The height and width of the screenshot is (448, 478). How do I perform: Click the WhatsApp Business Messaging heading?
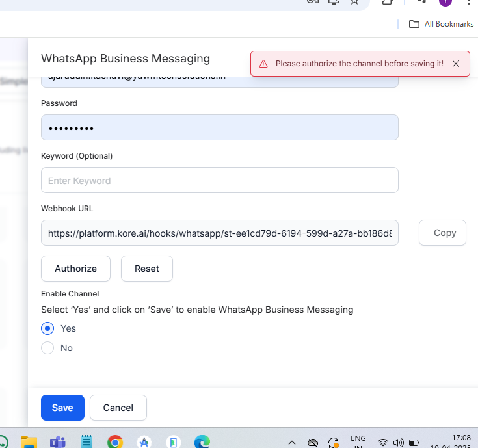[126, 59]
